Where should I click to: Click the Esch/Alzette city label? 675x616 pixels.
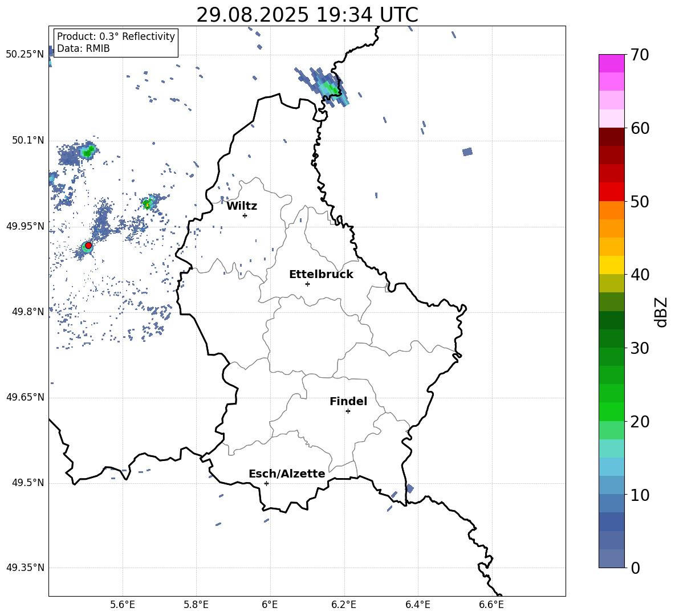point(287,474)
